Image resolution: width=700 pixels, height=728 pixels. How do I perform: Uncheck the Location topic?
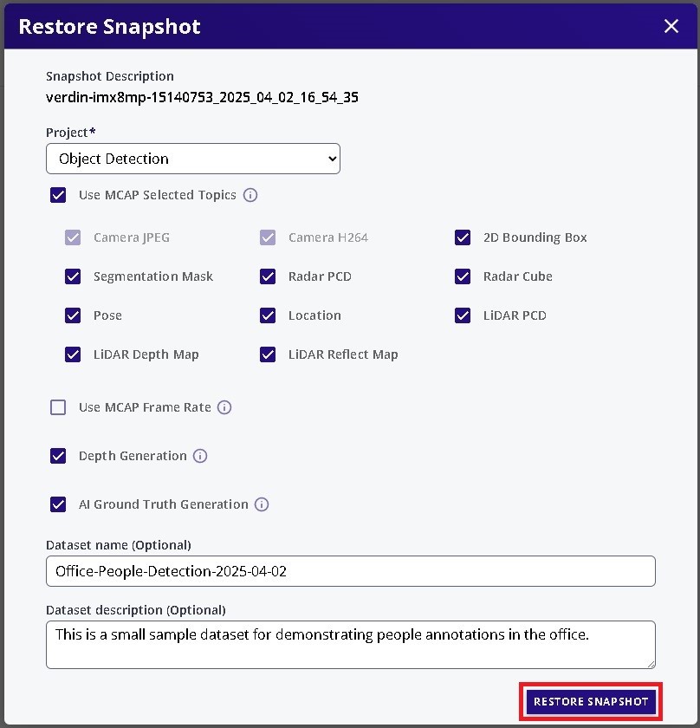pyautogui.click(x=268, y=315)
